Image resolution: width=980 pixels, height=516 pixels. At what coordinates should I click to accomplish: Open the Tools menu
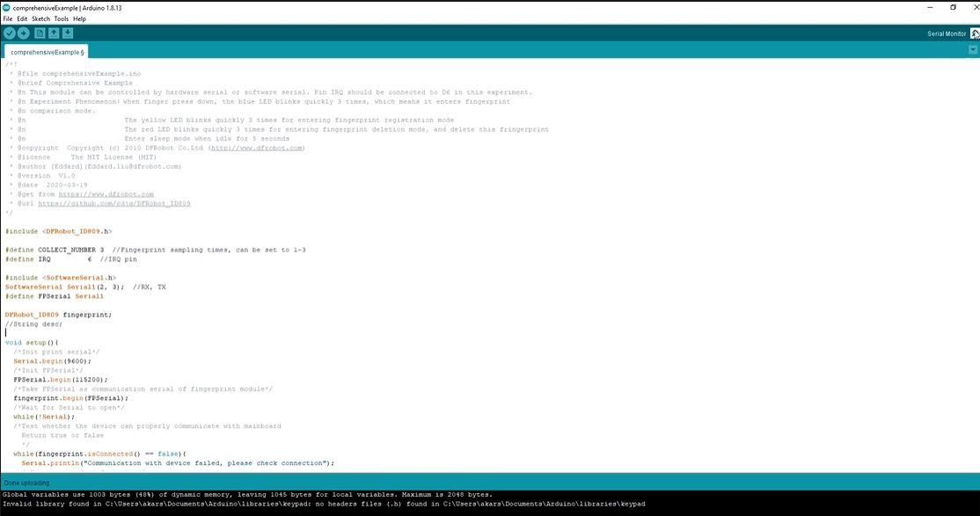pyautogui.click(x=61, y=18)
